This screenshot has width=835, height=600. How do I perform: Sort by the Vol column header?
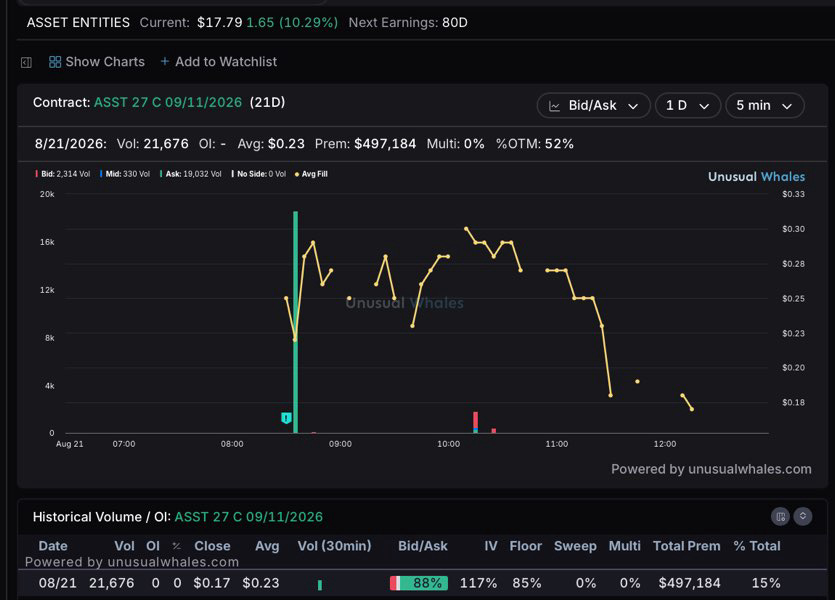tap(124, 546)
